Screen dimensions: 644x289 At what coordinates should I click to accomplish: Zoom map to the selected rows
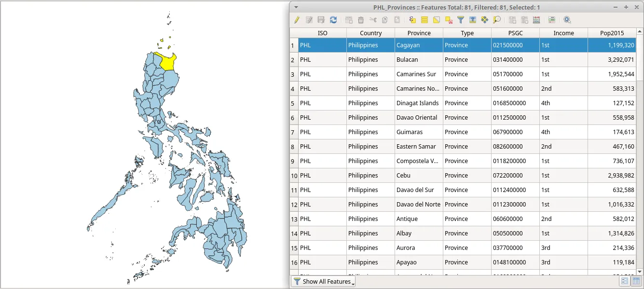pos(496,20)
